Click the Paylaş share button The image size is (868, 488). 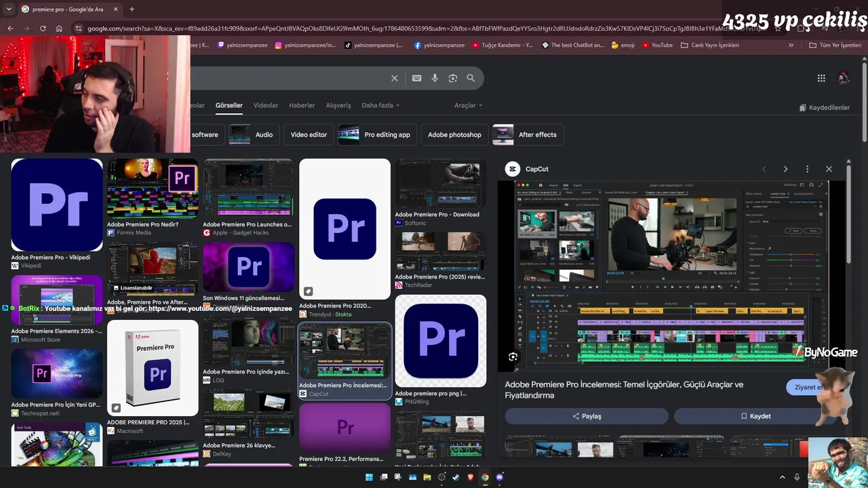(x=587, y=416)
